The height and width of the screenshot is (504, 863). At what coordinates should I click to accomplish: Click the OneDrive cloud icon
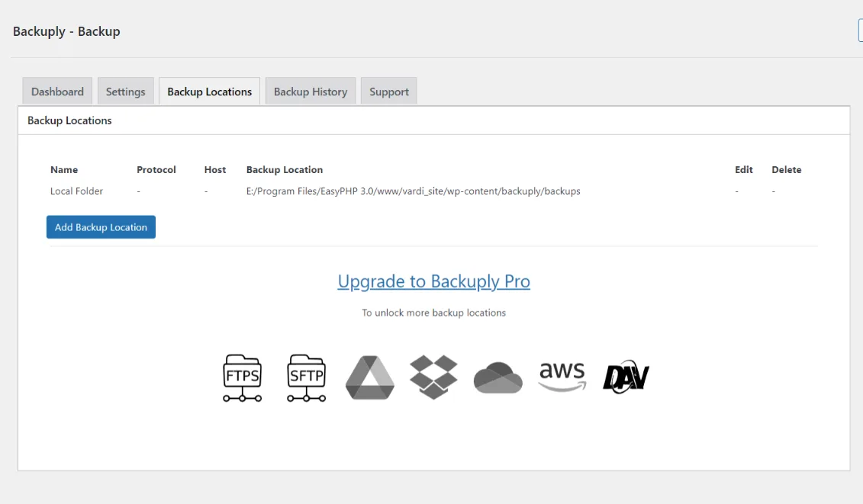[x=498, y=378]
